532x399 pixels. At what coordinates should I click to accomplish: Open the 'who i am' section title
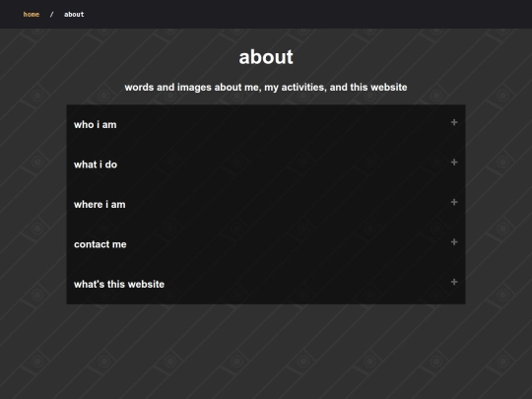pos(96,124)
